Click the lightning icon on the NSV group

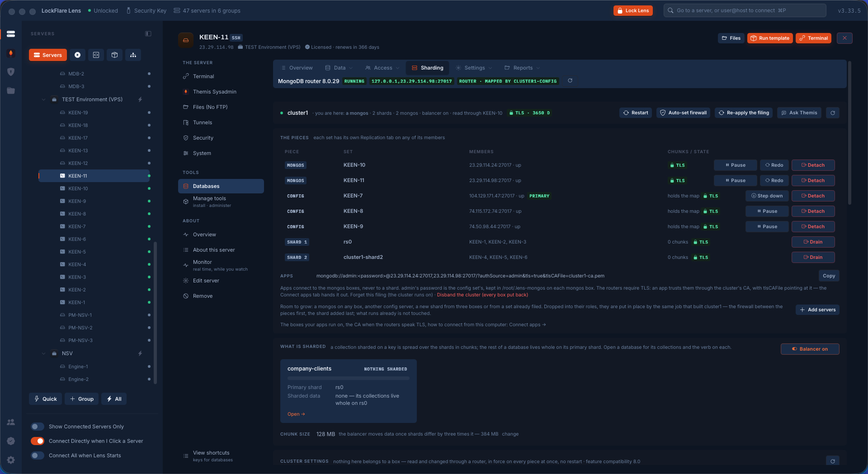click(x=140, y=353)
